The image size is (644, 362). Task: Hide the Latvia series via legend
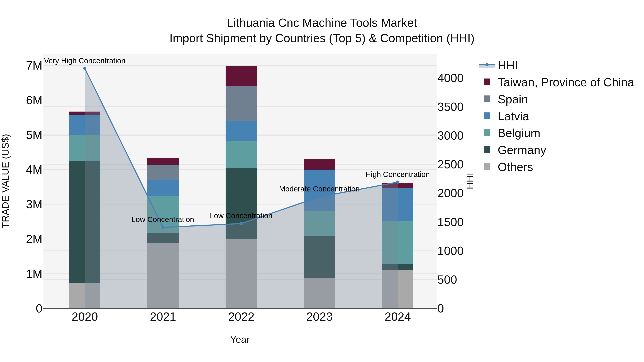tap(506, 116)
